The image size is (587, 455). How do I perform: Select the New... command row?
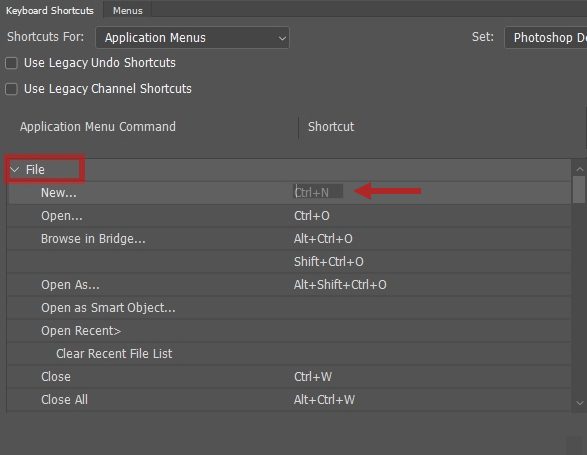pyautogui.click(x=289, y=193)
